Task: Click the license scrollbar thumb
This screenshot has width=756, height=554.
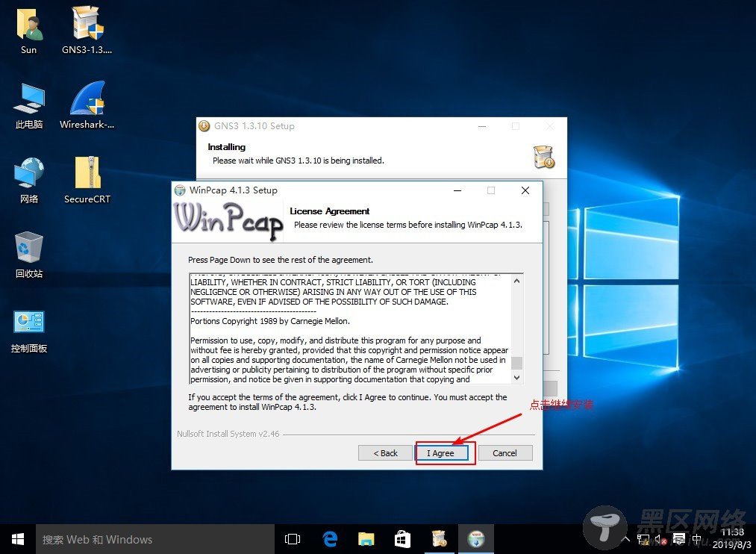Action: tap(516, 363)
